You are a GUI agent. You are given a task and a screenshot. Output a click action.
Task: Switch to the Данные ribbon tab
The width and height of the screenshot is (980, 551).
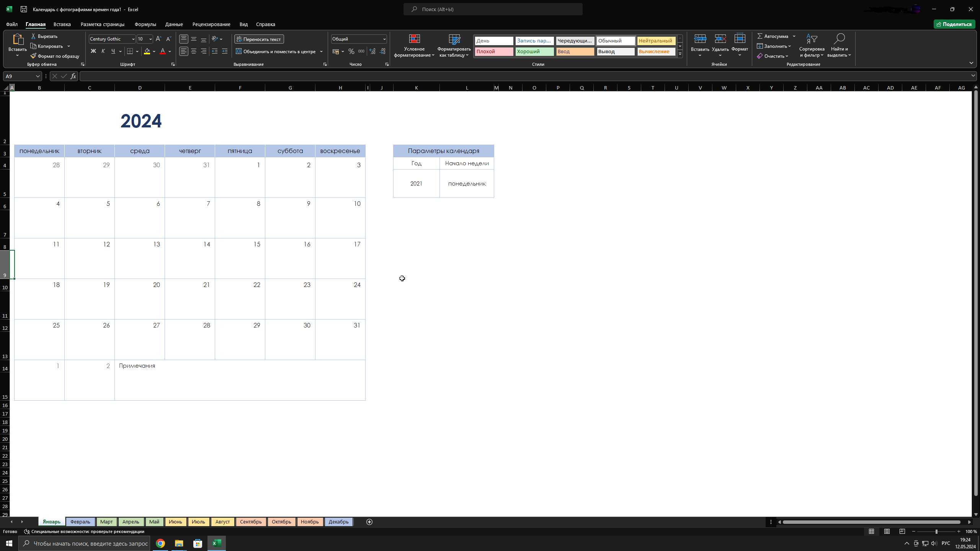(174, 24)
